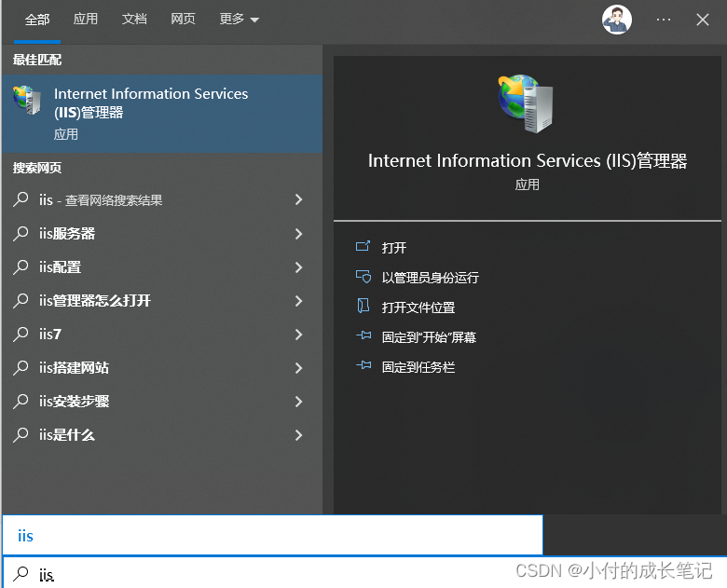Expand arrow for iis 查看网络搜索结果
The image size is (727, 588).
point(298,199)
